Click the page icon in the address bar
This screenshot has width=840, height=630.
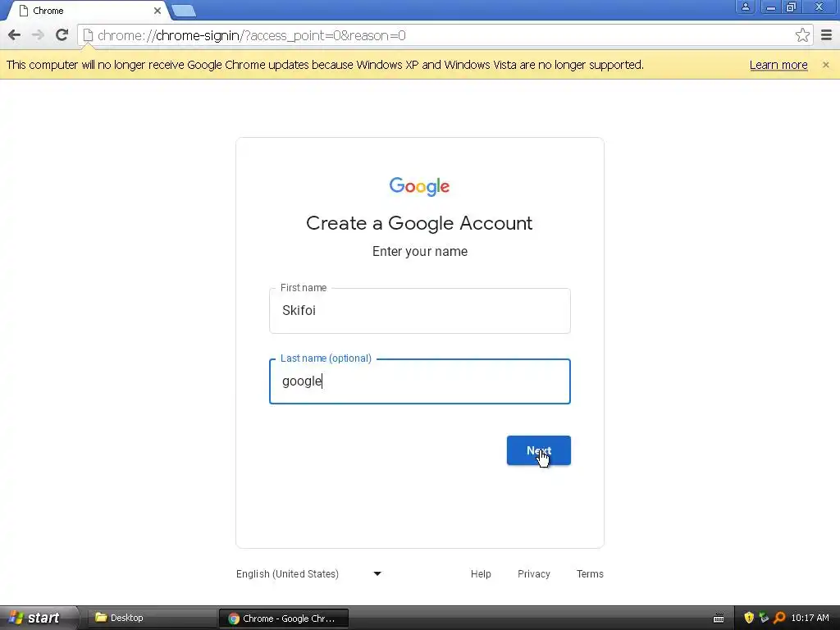click(89, 35)
